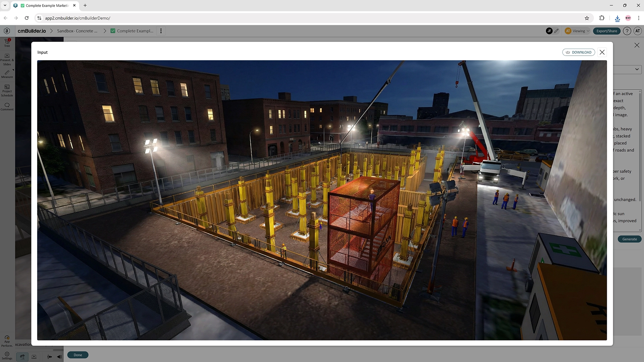Toggle the crane view mode button
The image size is (644, 362).
coord(22,357)
